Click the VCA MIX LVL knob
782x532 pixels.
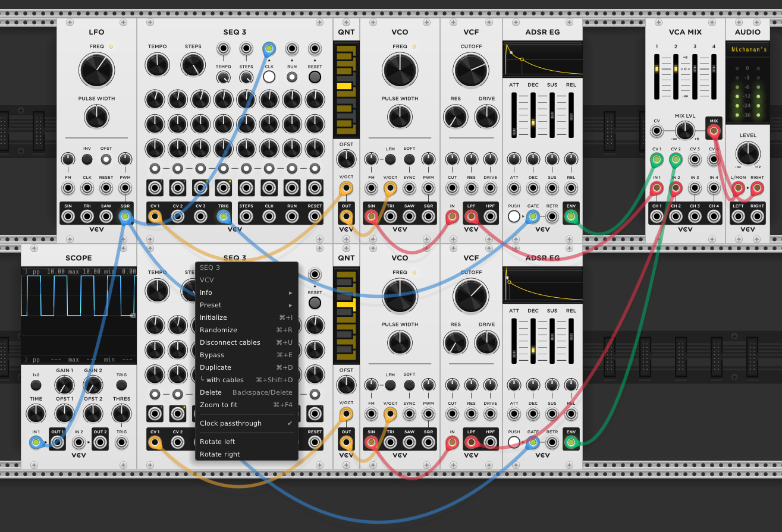coord(685,130)
